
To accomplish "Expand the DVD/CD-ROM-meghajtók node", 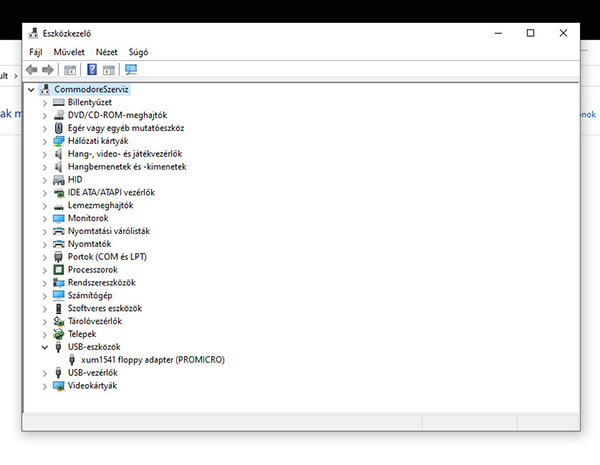I will (45, 115).
